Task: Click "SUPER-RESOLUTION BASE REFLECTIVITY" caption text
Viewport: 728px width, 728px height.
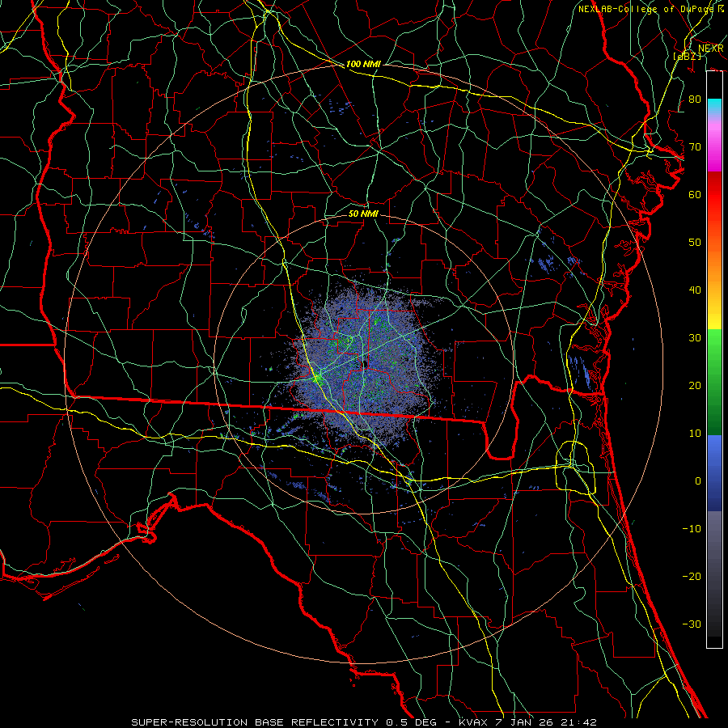Action: click(x=256, y=722)
